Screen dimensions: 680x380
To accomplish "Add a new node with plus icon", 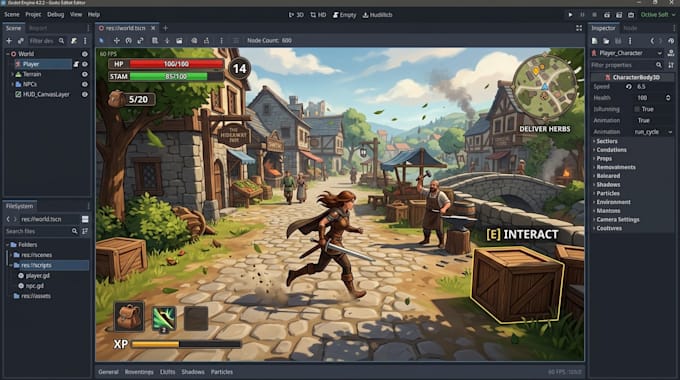I will coord(9,41).
